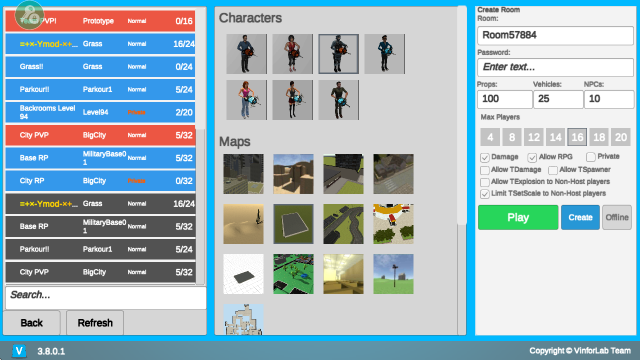Pick the highlighted armored soldier character
The height and width of the screenshot is (360, 640).
tap(338, 54)
